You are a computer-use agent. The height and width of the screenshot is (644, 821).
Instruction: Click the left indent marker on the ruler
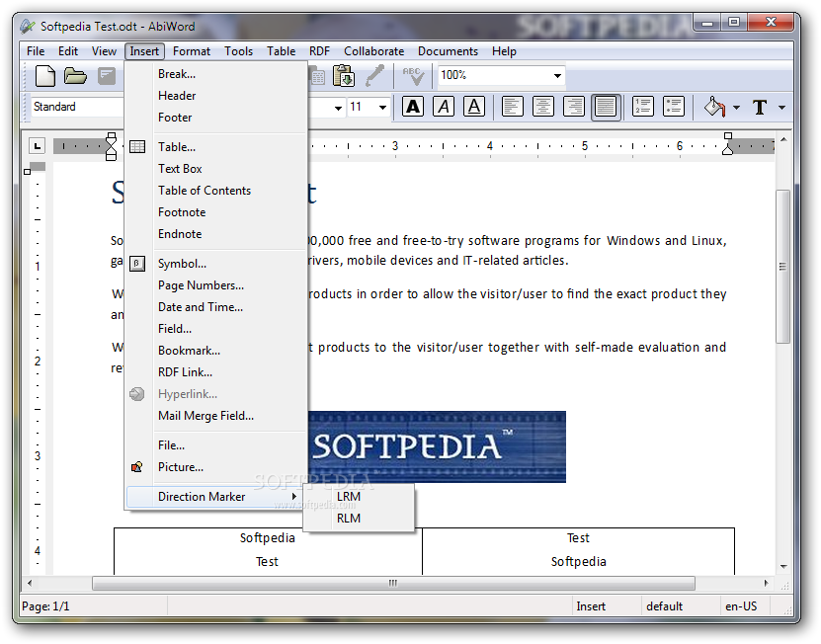point(111,146)
